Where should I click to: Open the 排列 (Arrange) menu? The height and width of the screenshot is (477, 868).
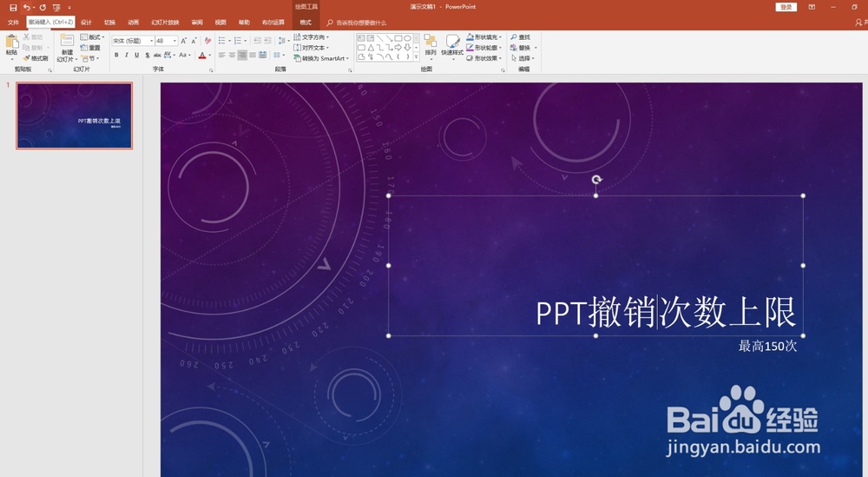click(431, 47)
